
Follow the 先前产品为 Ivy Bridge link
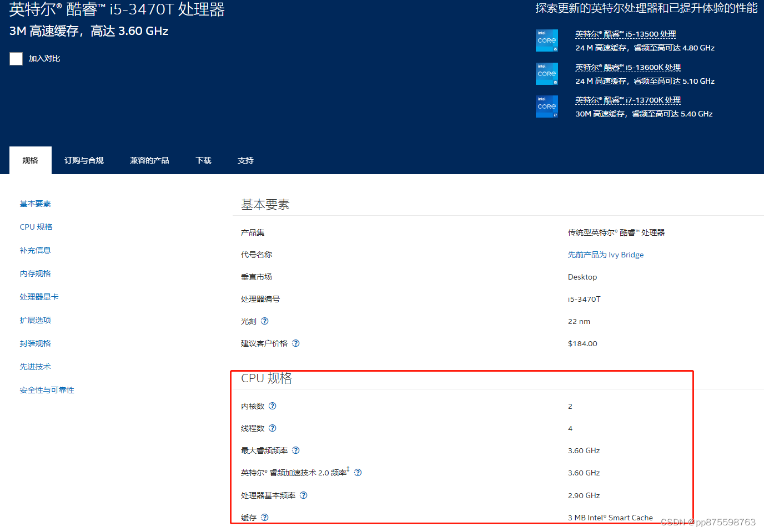point(606,255)
